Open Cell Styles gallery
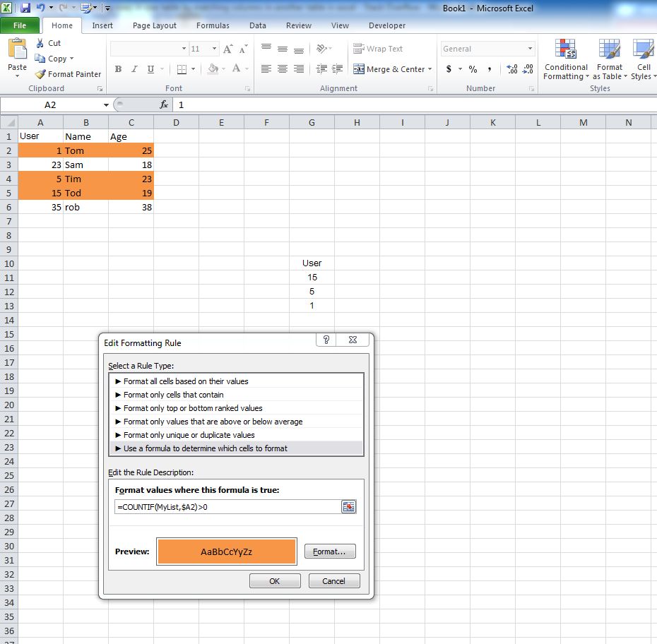Screen dimensions: 657x644 coord(643,59)
